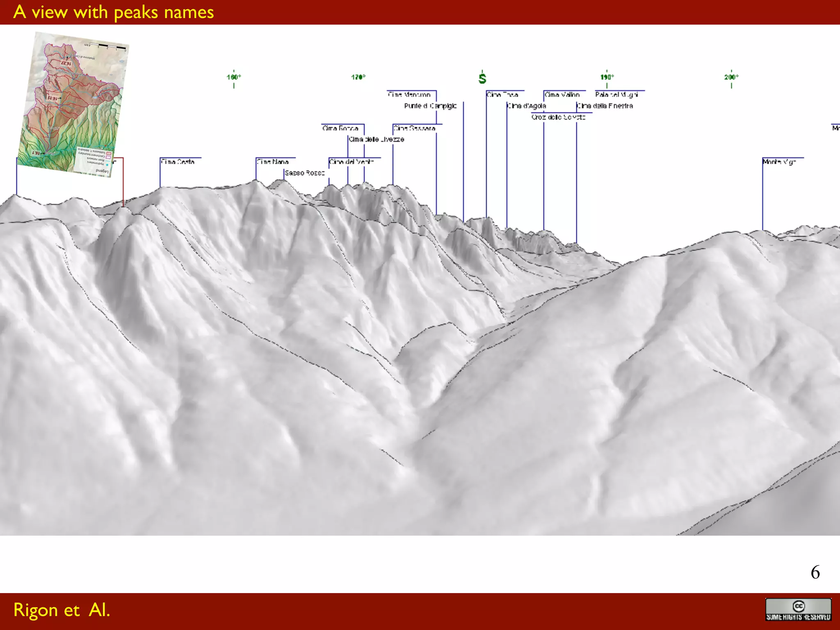The image size is (840, 630).
Task: Select the 'Cima Nana' peak label
Action: click(x=273, y=162)
